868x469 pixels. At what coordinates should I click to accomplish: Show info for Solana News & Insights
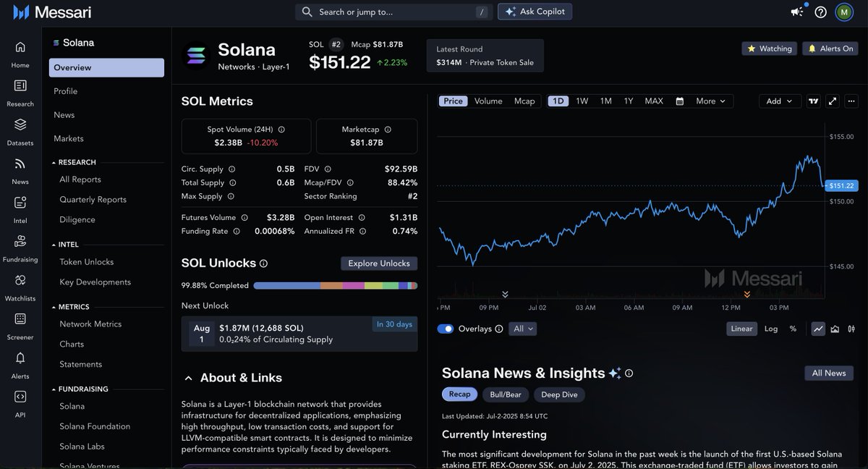coord(629,373)
